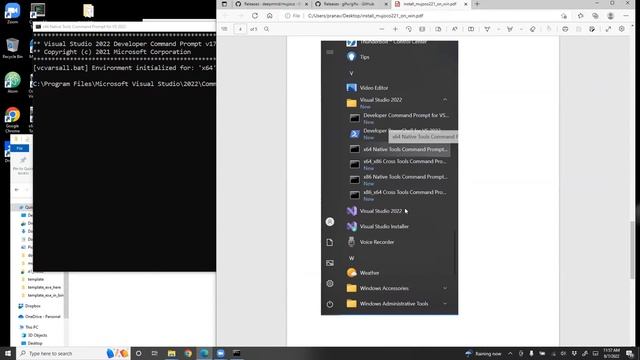Viewport: 640px width, 360px height.
Task: Launch Zoom from the desktop shortcut
Action: coord(12,13)
